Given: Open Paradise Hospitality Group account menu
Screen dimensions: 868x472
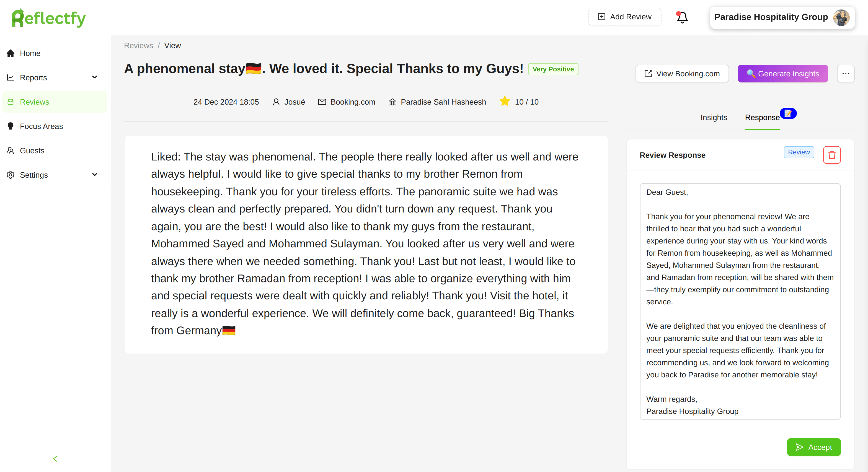Looking at the screenshot, I should pos(782,17).
